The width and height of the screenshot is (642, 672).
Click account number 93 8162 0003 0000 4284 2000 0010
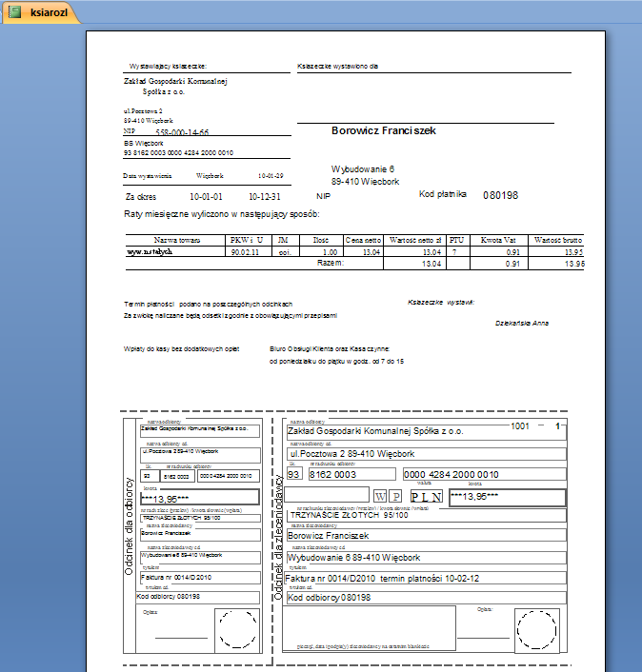pyautogui.click(x=178, y=152)
